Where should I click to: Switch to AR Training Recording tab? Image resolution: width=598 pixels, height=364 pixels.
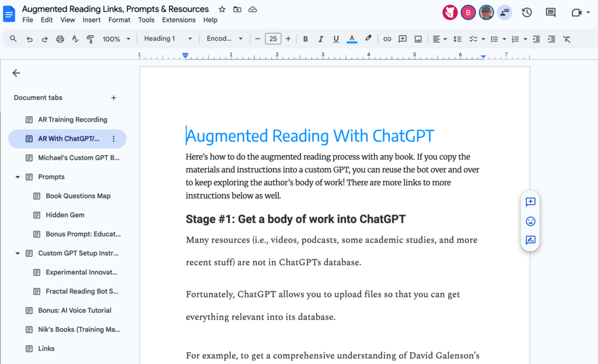pos(67,120)
